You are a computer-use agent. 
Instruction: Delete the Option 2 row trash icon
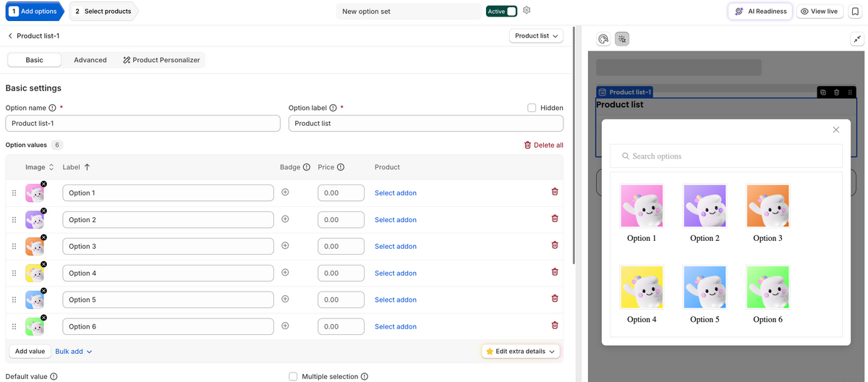pyautogui.click(x=555, y=218)
